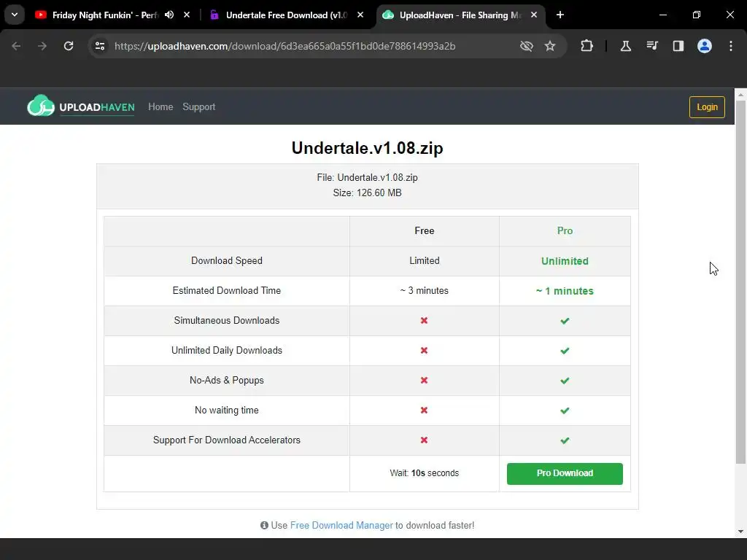This screenshot has height=560, width=747.
Task: Close the Undertale Free Download tab
Action: click(360, 15)
